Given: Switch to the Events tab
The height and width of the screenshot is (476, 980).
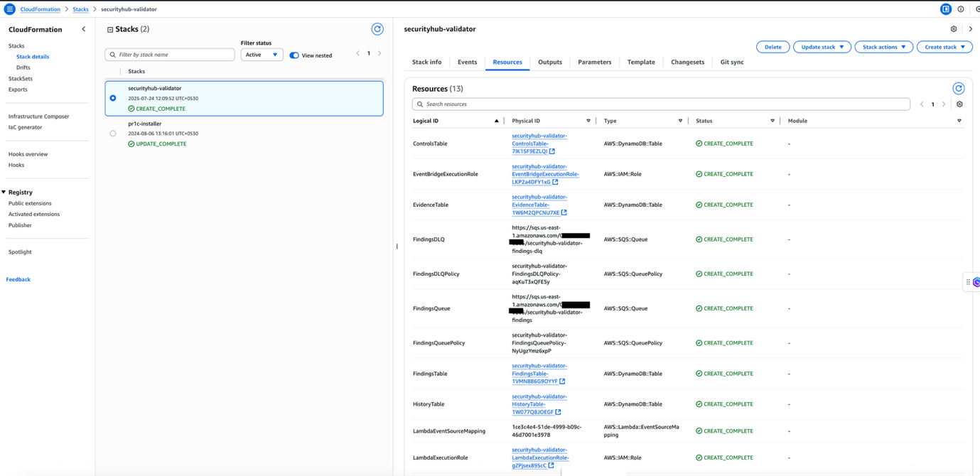Looking at the screenshot, I should coord(466,62).
